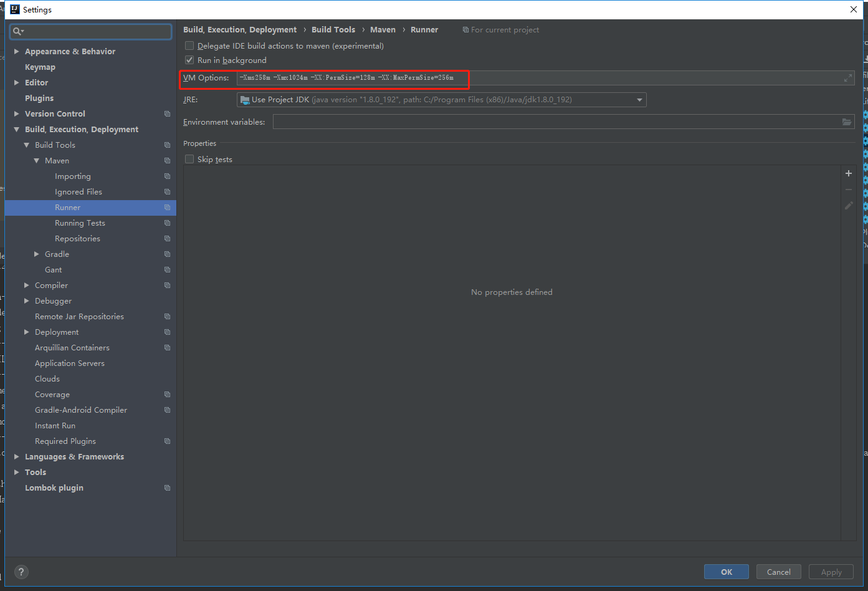Click the project-level icon beside Lombok plugin
Screen dimensions: 868x591
coord(167,488)
